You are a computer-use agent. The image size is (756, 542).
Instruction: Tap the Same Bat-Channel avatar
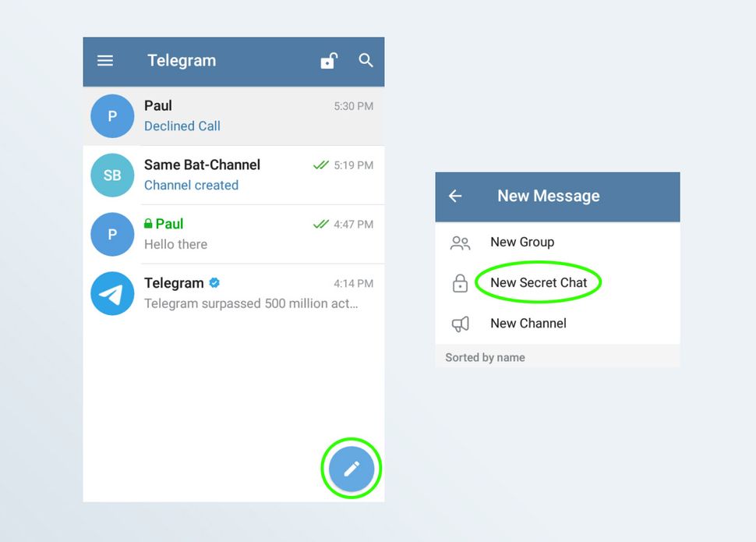click(x=112, y=175)
